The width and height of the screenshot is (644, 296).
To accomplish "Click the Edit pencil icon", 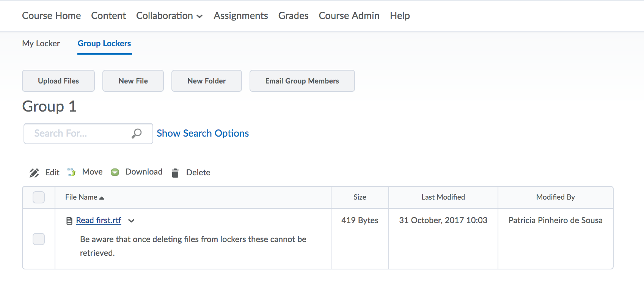I will click(x=34, y=173).
